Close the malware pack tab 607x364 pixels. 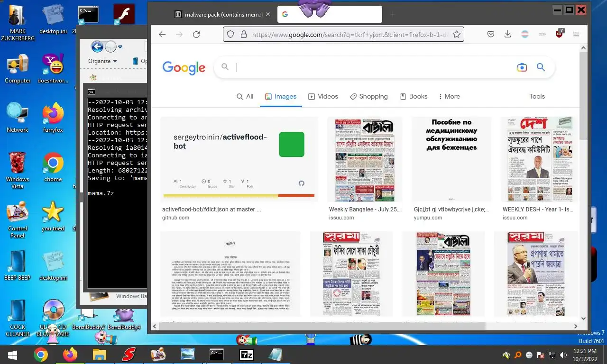[x=268, y=15]
